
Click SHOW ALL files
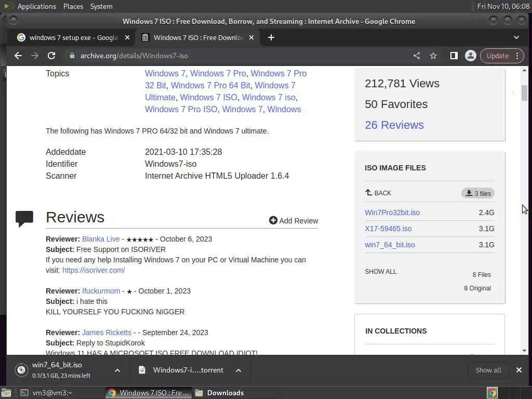pyautogui.click(x=381, y=272)
